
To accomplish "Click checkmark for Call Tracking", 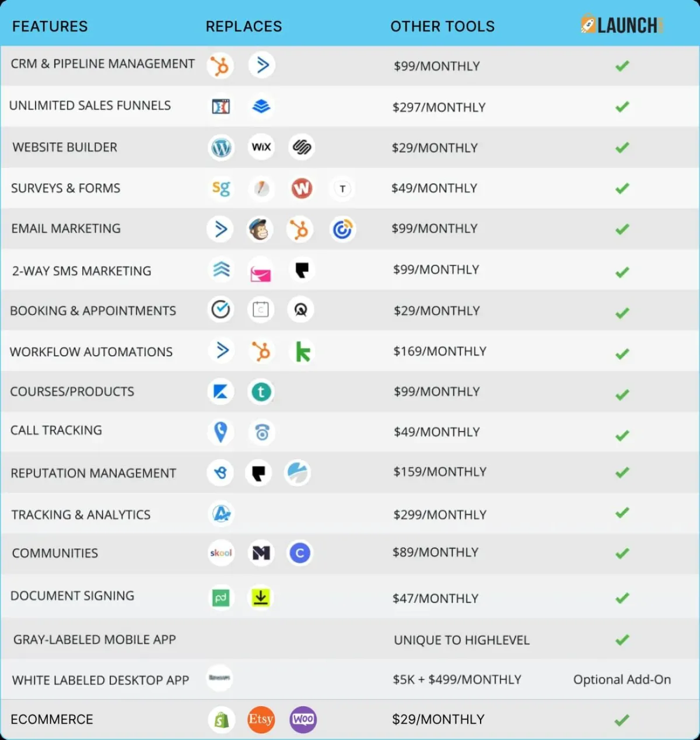I will tap(622, 436).
